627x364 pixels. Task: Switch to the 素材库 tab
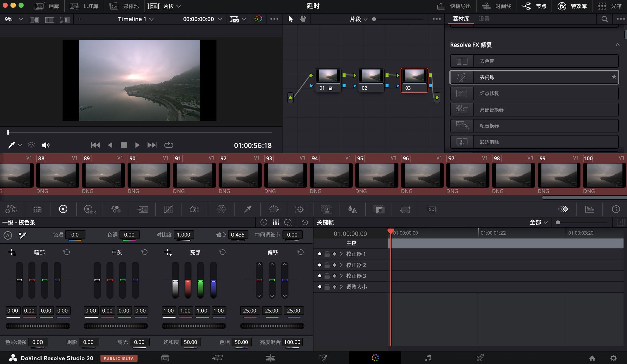tap(461, 19)
